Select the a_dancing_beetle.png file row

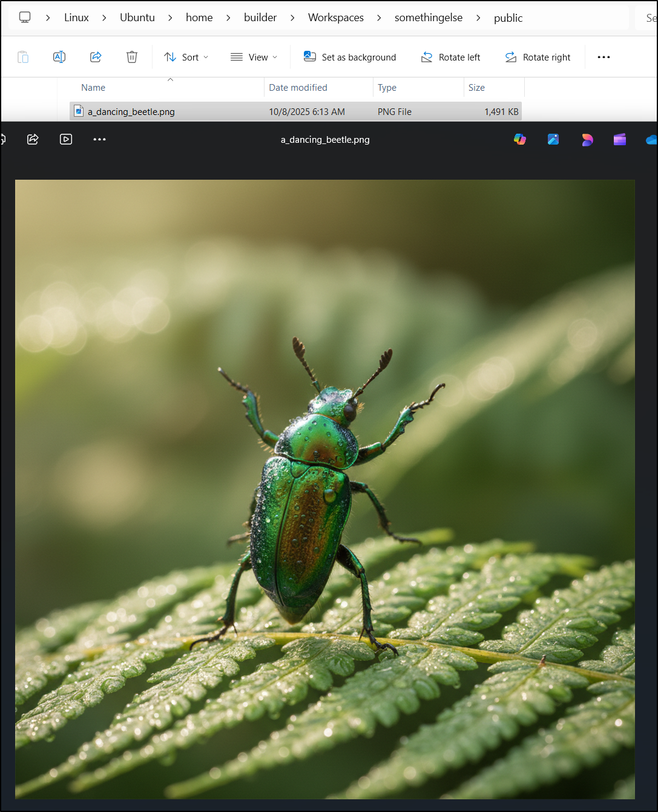tap(131, 111)
